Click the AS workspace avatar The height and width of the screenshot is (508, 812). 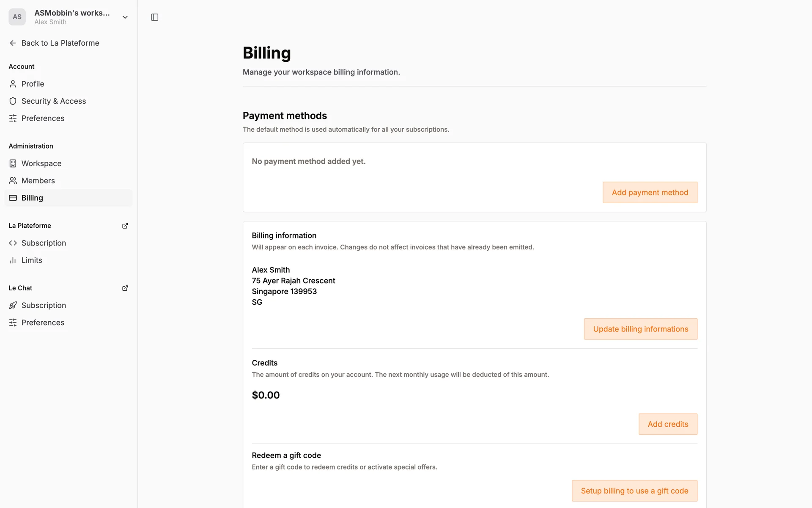tap(17, 17)
